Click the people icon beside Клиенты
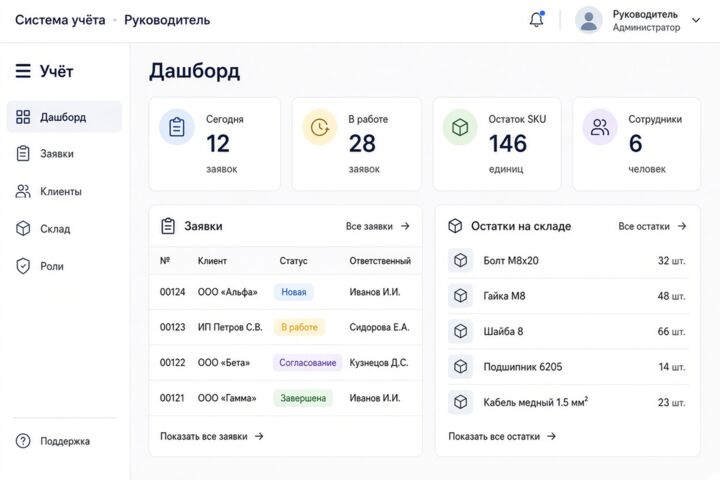The image size is (720, 480). click(x=23, y=191)
